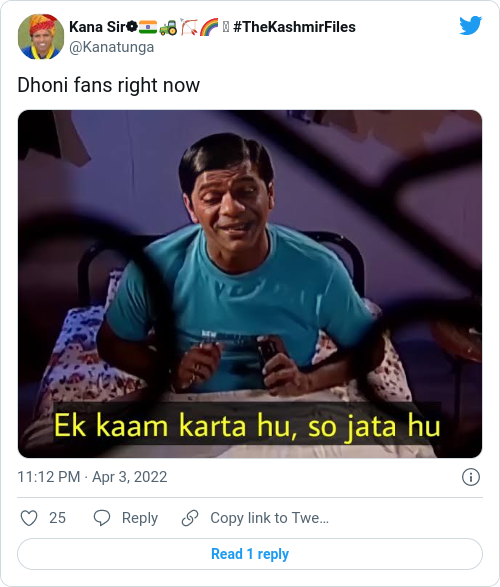
Task: Open the @Kanatunga handle link
Action: click(112, 47)
